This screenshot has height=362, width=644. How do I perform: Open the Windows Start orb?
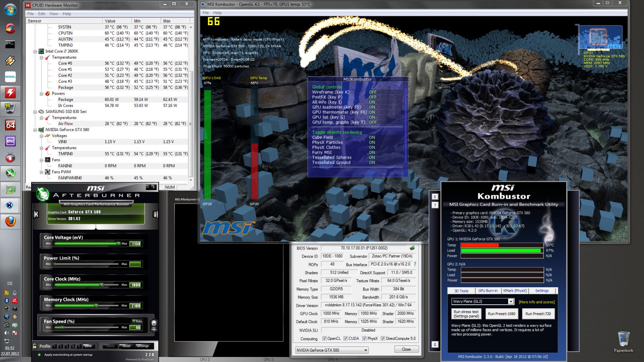[10, 9]
